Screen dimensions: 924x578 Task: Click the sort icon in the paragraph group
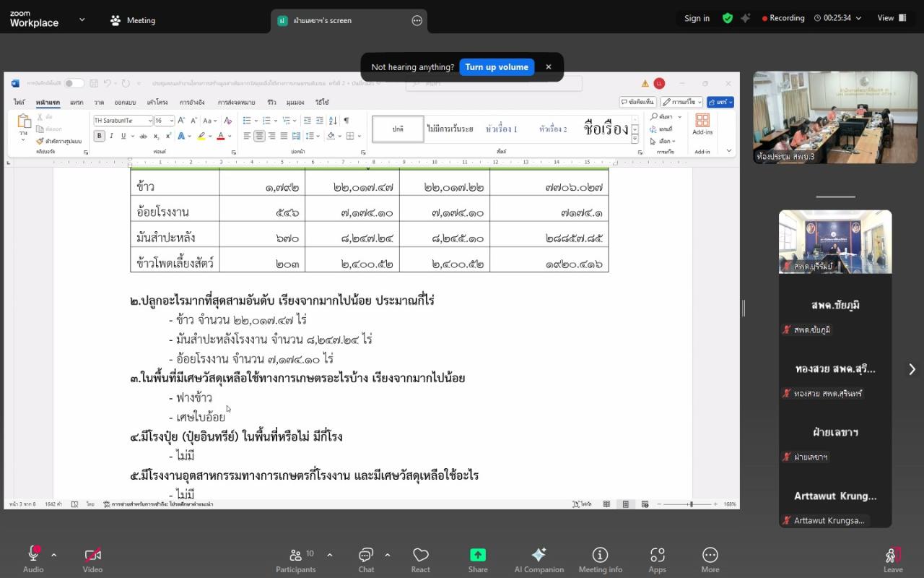pos(333,121)
